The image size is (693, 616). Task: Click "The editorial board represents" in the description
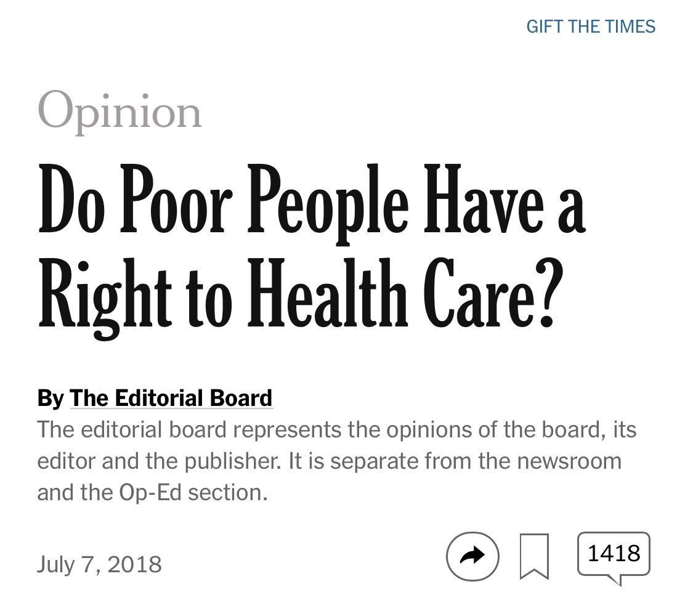pos(175,429)
